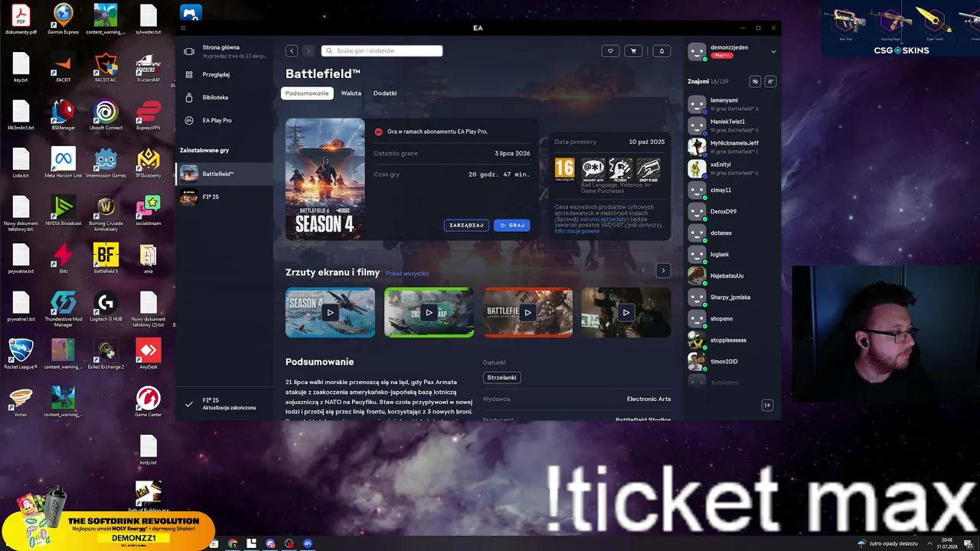
Task: Select the Rocket League desktop icon
Action: click(21, 354)
